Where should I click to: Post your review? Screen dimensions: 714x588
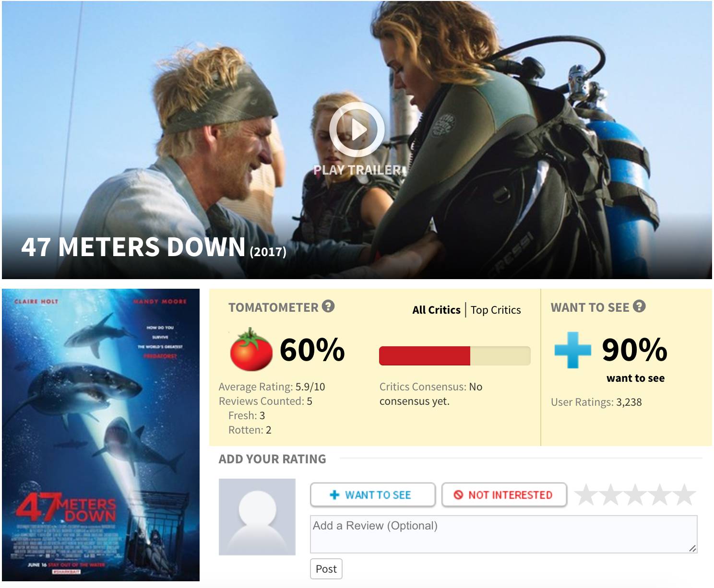pos(326,569)
